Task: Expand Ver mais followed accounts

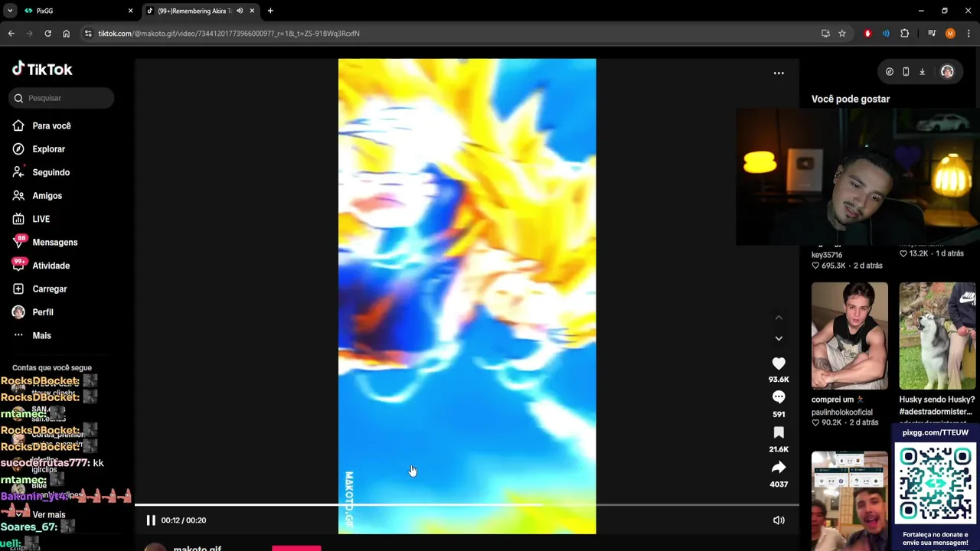Action: point(48,515)
